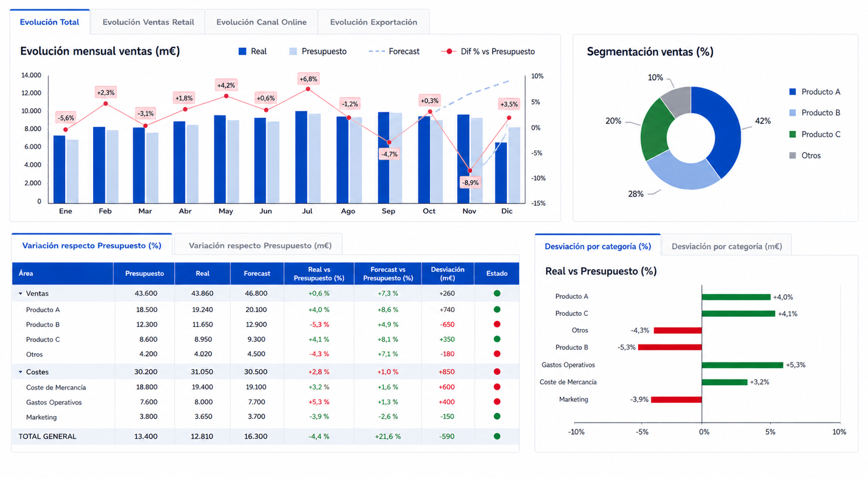Switch to the Evolución Total tab
Image resolution: width=868 pixels, height=478 pixels.
pos(49,22)
